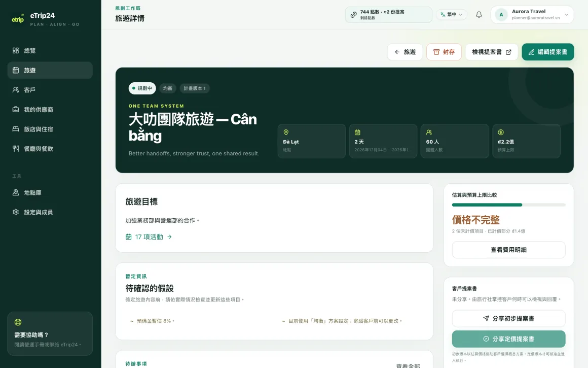Screen dimensions: 588x368
Task: Click the 2 天 duration card
Action: click(383, 141)
